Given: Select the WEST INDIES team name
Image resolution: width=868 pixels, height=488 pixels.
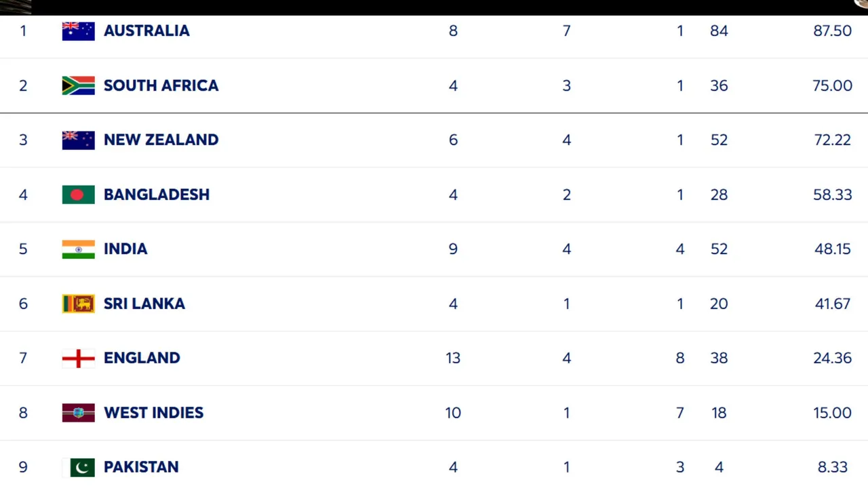Looking at the screenshot, I should tap(153, 413).
